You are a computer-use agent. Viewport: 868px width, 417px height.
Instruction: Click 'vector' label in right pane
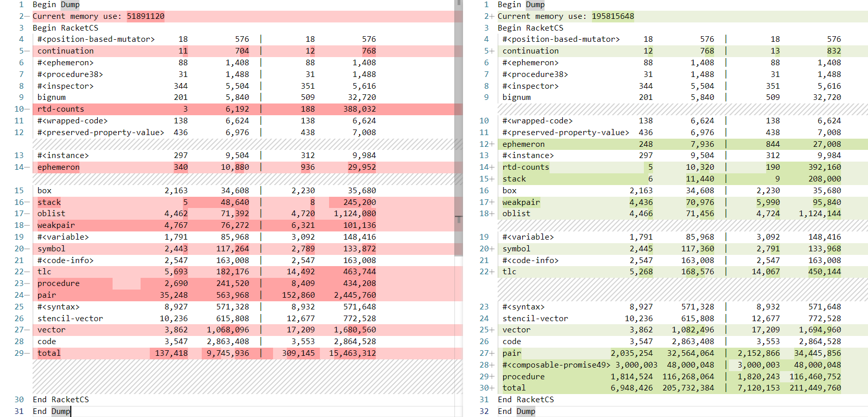click(517, 330)
